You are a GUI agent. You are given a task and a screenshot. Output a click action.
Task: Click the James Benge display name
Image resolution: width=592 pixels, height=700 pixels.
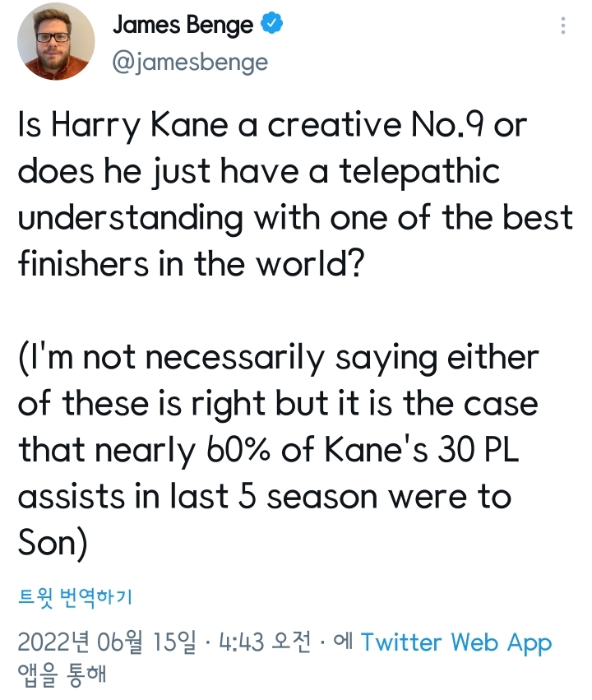click(183, 24)
